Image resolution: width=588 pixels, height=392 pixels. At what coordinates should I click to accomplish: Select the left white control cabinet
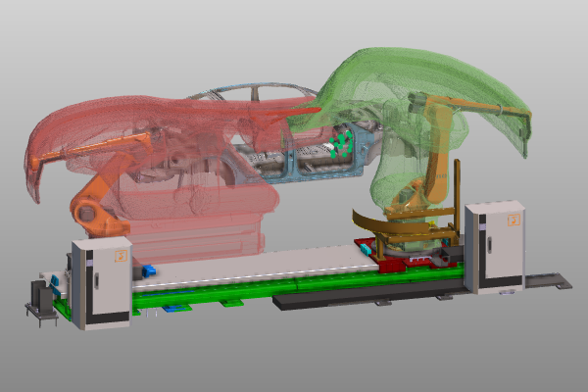click(x=108, y=282)
